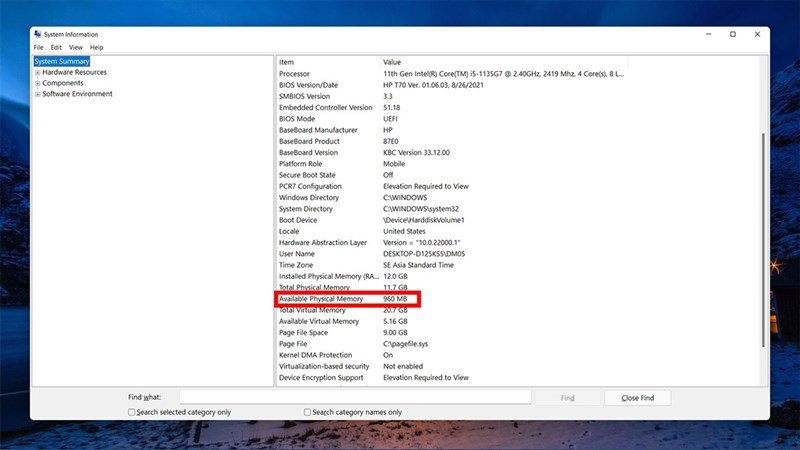Expand the Components tree node
The width and height of the screenshot is (800, 450).
[38, 83]
